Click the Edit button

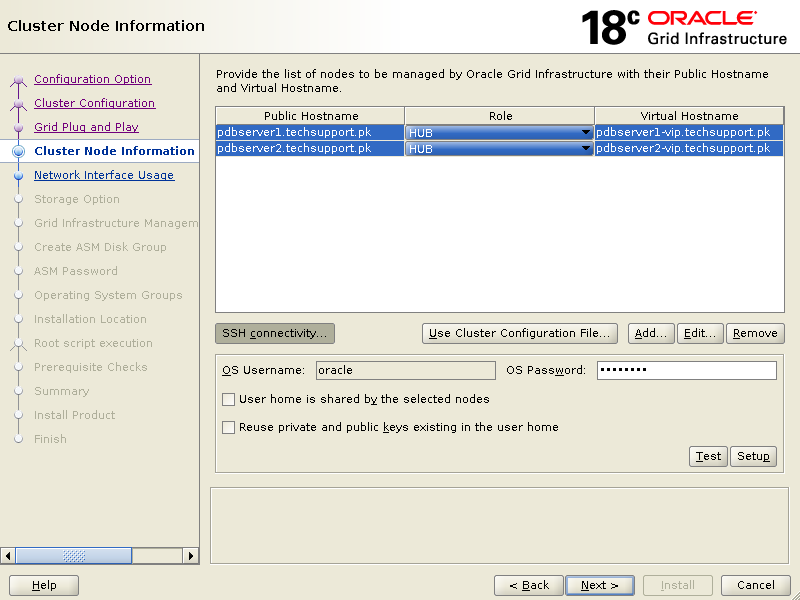tap(700, 333)
